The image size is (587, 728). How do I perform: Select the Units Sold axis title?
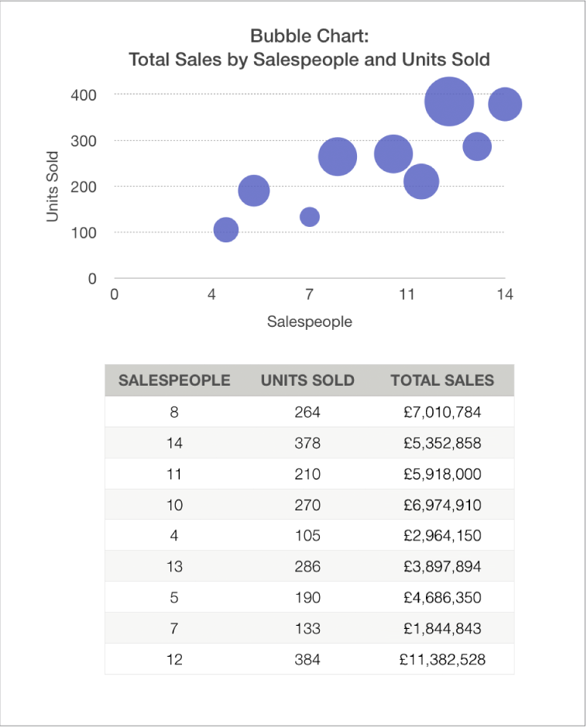[x=53, y=186]
